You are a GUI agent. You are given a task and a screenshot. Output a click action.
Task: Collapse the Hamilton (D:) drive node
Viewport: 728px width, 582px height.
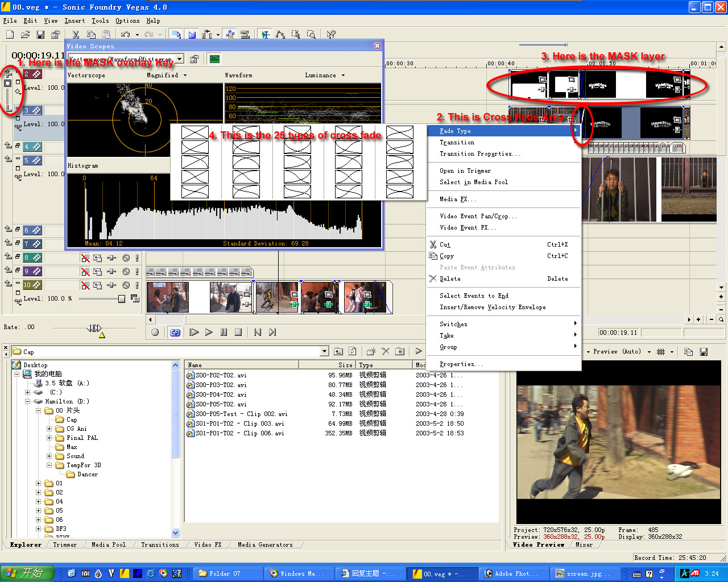27,401
